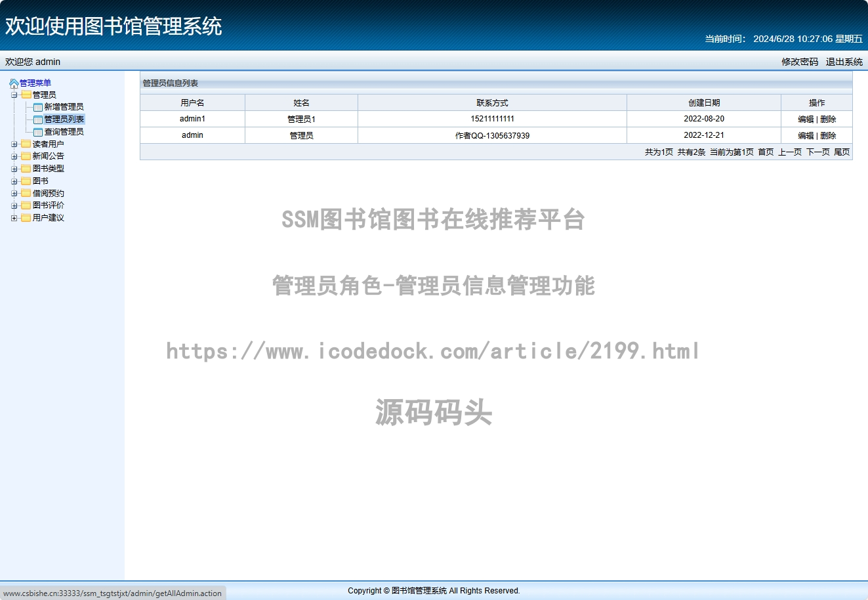The width and height of the screenshot is (868, 600).
Task: Click the 联系方式 column header
Action: pyautogui.click(x=492, y=103)
